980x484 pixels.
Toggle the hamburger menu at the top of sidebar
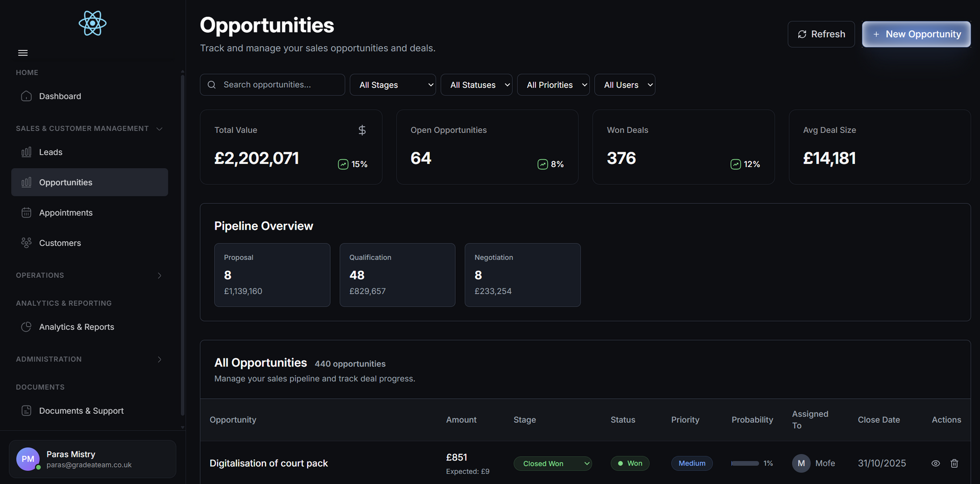click(22, 53)
